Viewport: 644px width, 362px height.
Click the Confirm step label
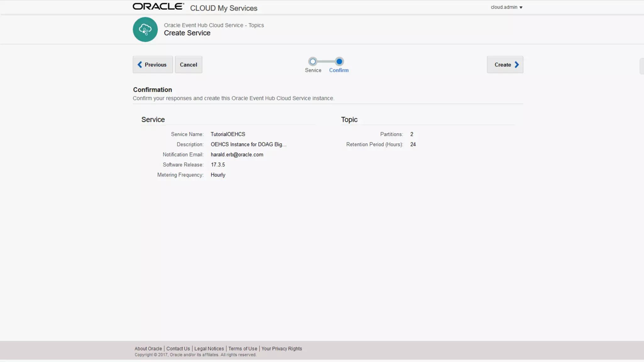point(339,70)
